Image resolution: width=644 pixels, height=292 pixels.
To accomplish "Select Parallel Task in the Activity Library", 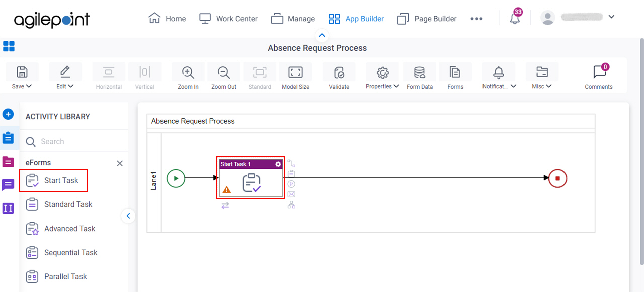I will 56,276.
